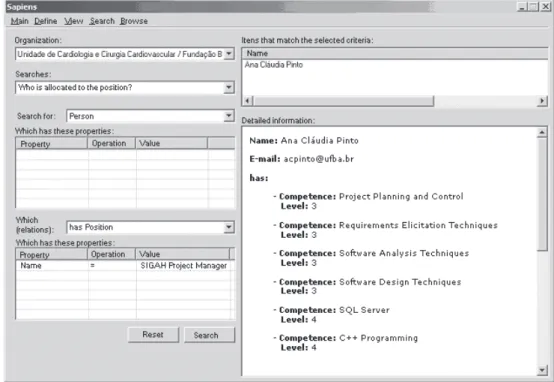Image resolution: width=554 pixels, height=382 pixels.
Task: Click Property header in upper properties table
Action: coord(52,143)
